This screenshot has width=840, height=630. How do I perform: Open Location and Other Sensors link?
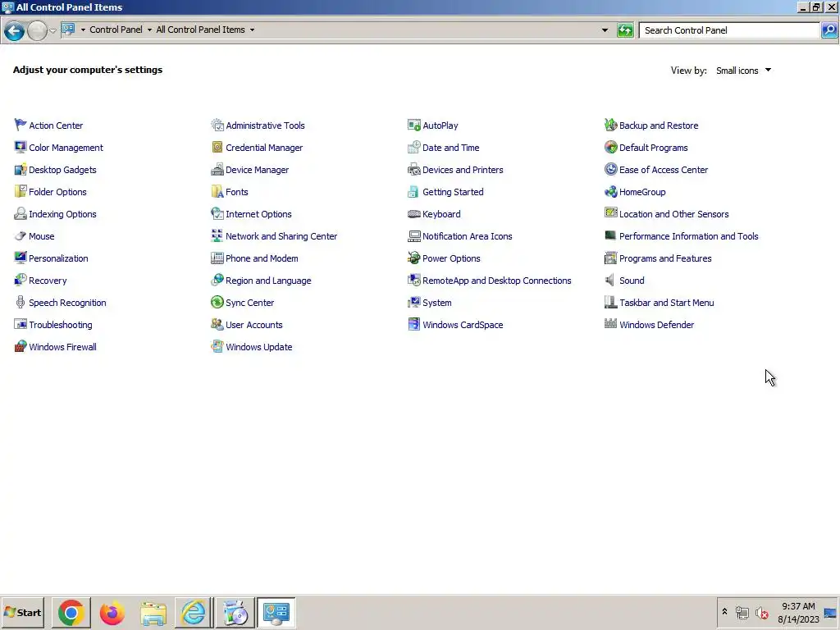tap(674, 214)
